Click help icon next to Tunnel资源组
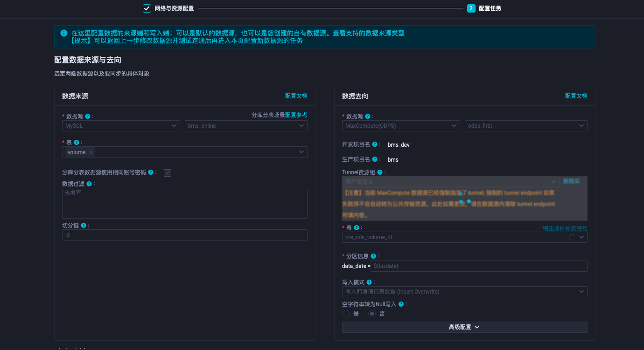Image resolution: width=644 pixels, height=350 pixels. pos(380,172)
